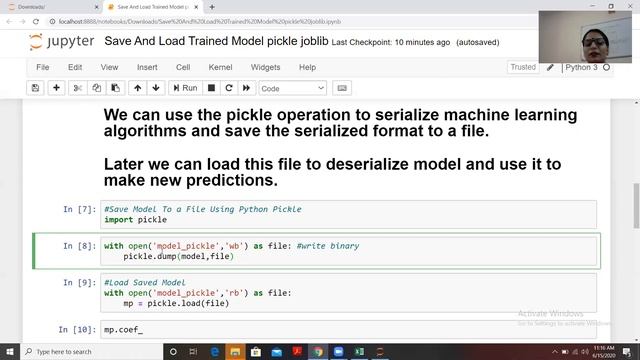The width and height of the screenshot is (640, 360).
Task: Click the Python 3 kernel idle indicator circle
Action: coord(607,67)
